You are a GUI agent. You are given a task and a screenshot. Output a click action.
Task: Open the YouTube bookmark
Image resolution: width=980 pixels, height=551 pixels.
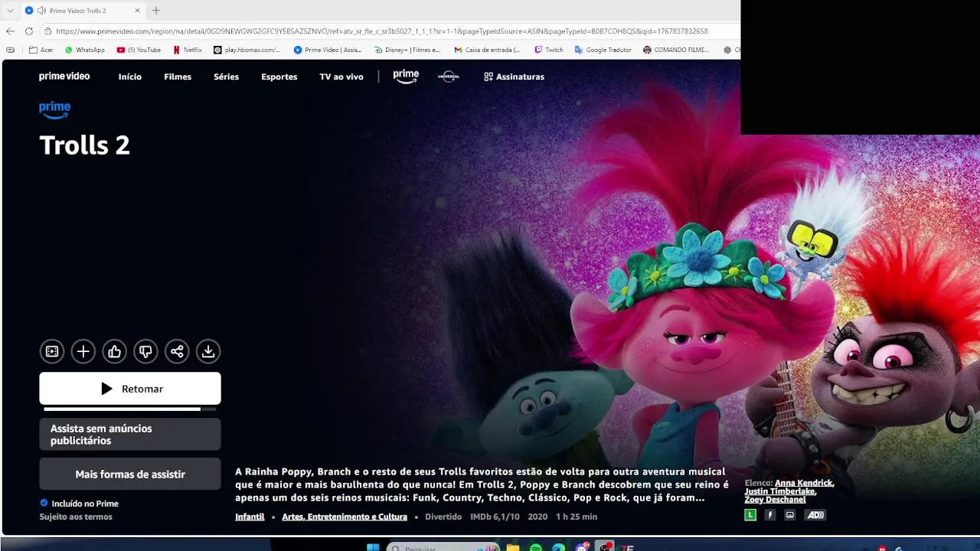[139, 50]
